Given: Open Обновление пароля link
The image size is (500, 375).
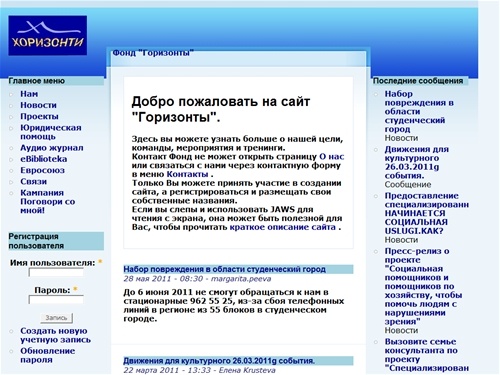Looking at the screenshot, I should (x=48, y=355).
